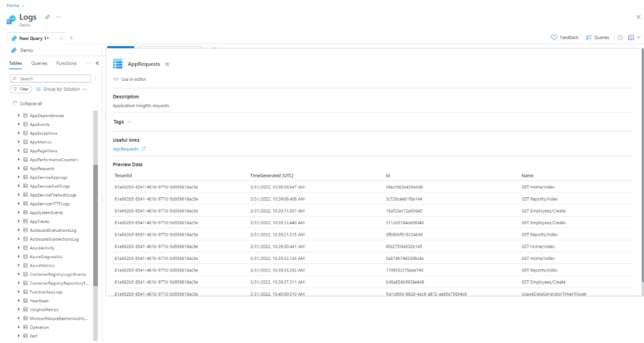Screen dimensions: 644x343
Task: Collapse the left tables pane
Action: tap(97, 63)
